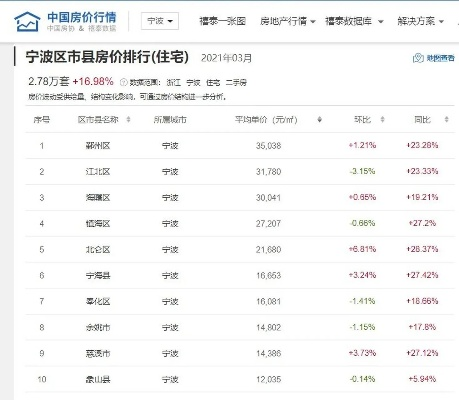Click the 中国房价行情 site title text
The height and width of the screenshot is (400, 459).
[x=82, y=17]
